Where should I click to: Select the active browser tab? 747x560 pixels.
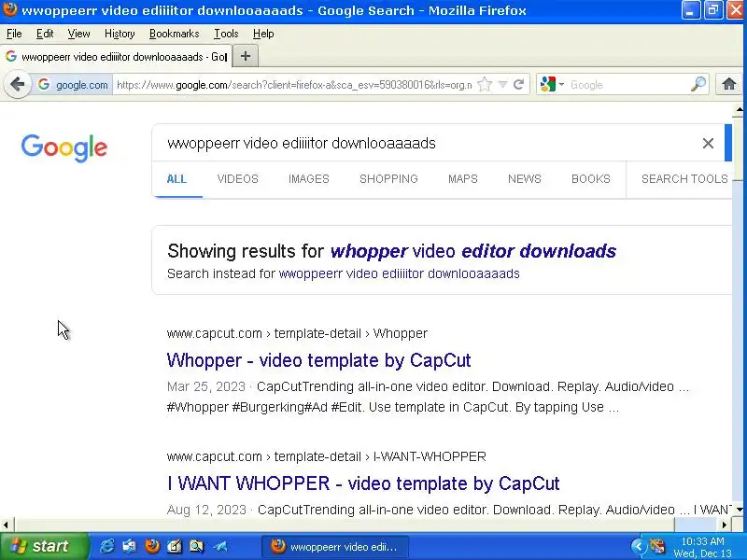(116, 57)
